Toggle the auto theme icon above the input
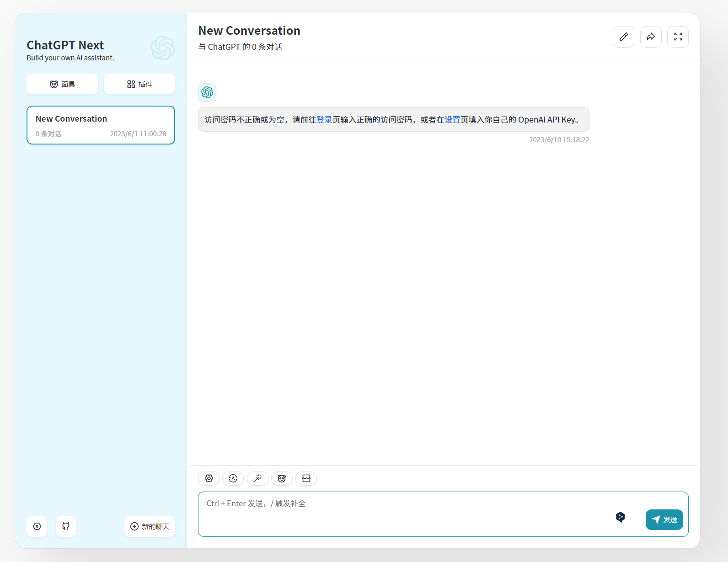The height and width of the screenshot is (562, 728). point(233,478)
